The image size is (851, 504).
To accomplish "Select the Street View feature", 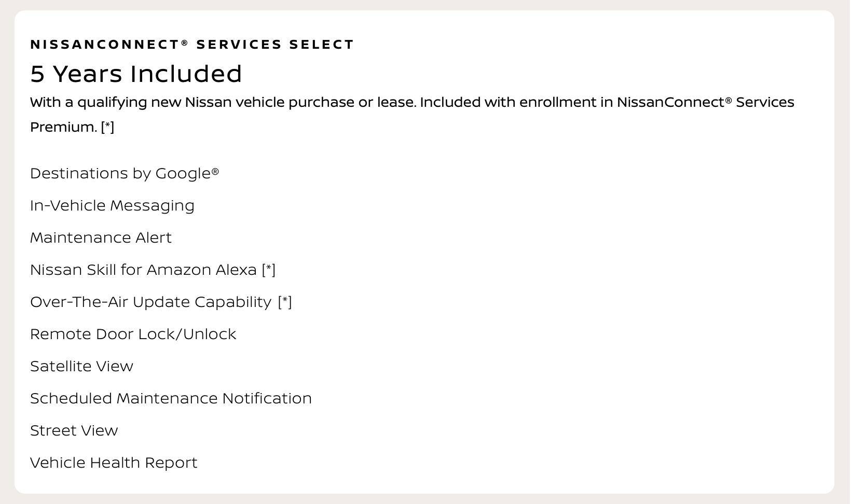I will tap(74, 431).
